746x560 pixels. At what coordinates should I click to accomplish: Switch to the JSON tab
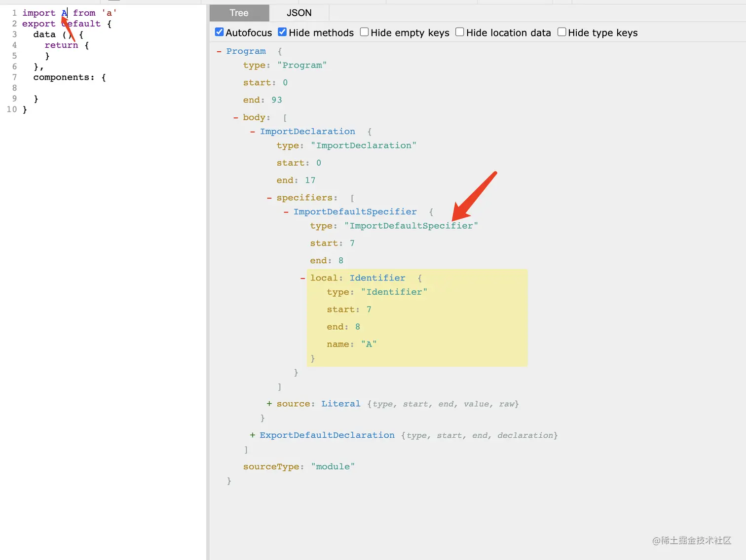[299, 13]
